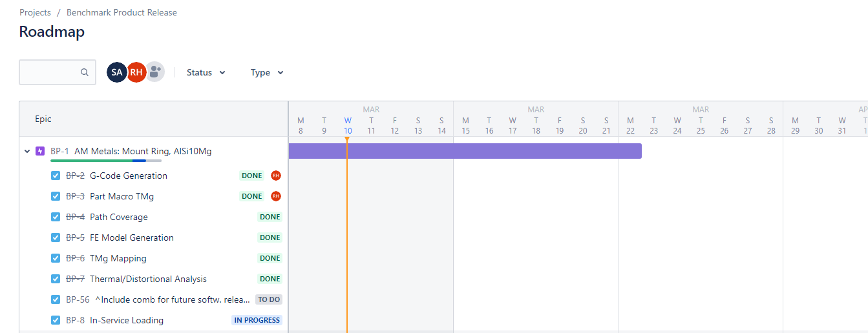868x333 pixels.
Task: Click the purple BP-1 timeline bar
Action: click(x=465, y=151)
